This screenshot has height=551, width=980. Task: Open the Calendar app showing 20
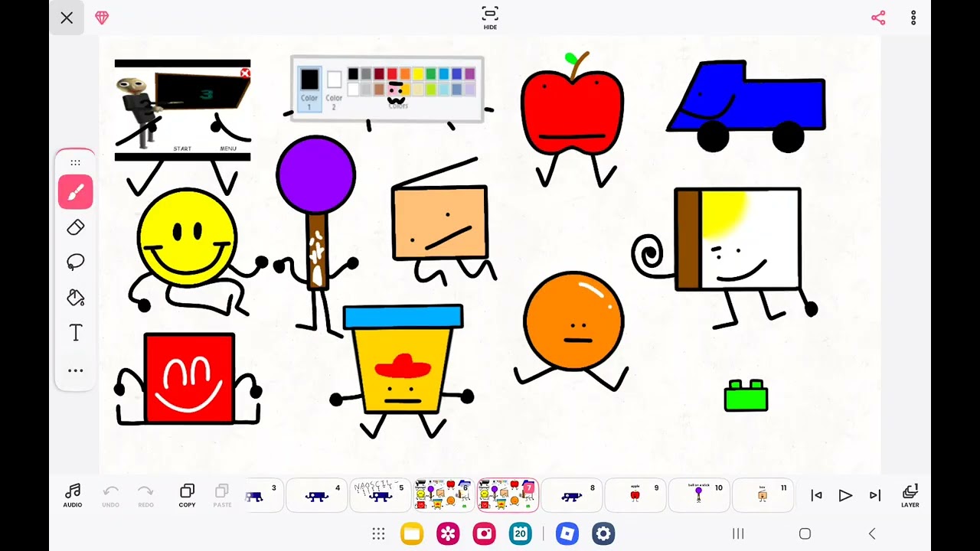521,533
